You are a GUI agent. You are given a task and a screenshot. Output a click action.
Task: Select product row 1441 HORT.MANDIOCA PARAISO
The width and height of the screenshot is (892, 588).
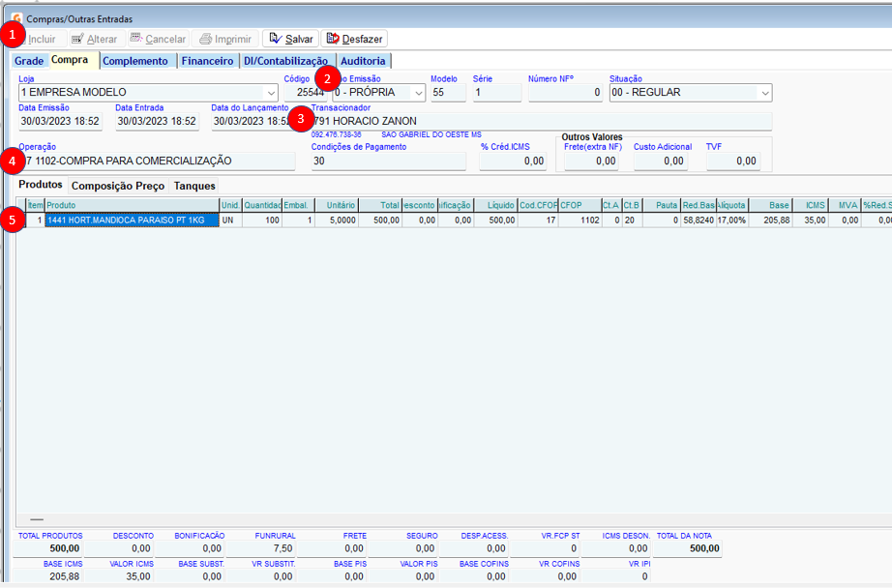click(132, 220)
